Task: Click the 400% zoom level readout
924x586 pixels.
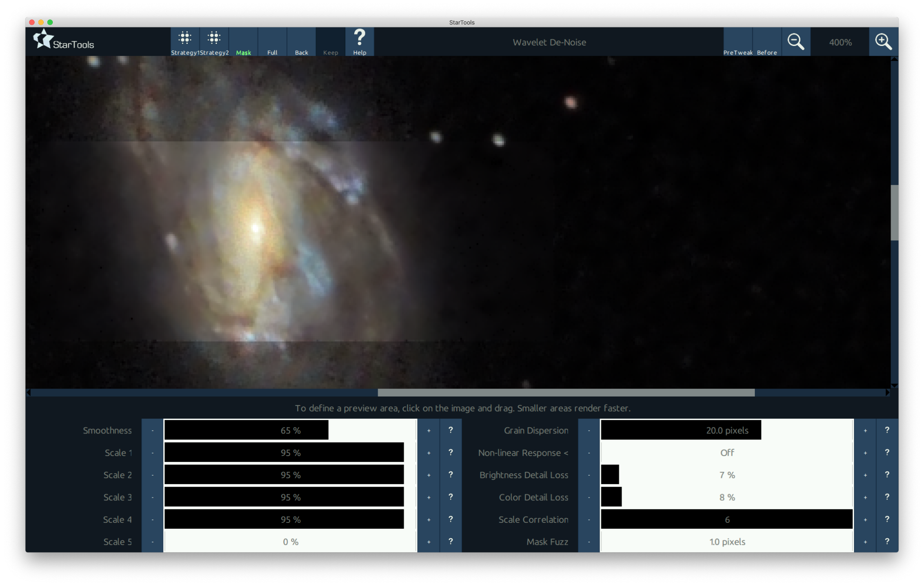Action: click(840, 42)
